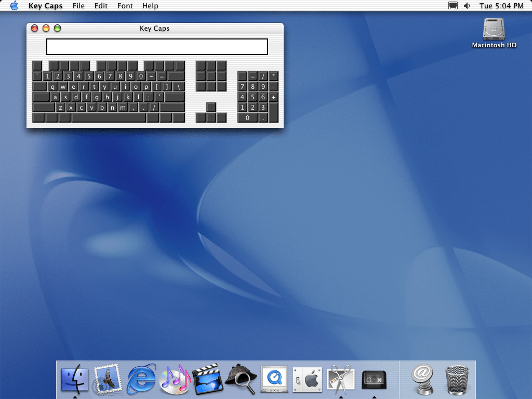Open the Edit menu
This screenshot has height=399, width=532.
pyautogui.click(x=101, y=6)
